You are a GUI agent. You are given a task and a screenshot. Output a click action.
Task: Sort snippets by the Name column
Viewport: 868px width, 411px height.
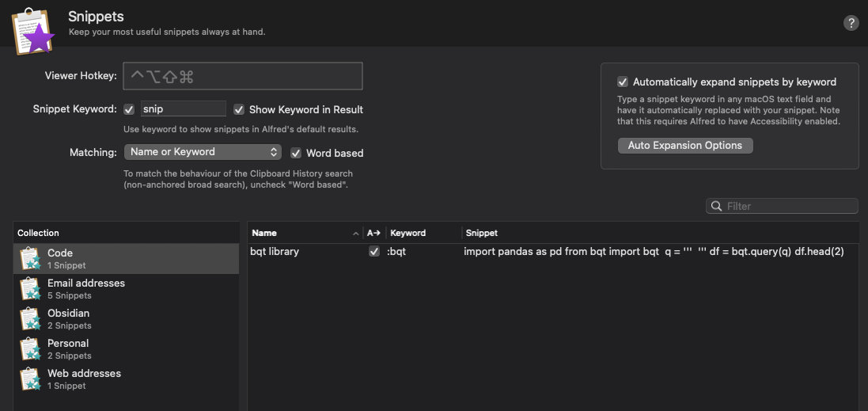pos(264,233)
